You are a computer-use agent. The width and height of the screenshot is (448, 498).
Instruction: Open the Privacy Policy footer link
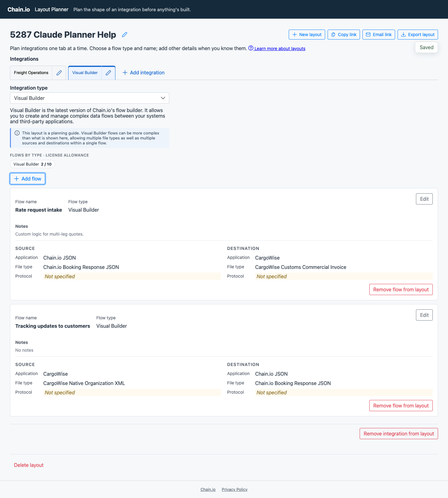pos(235,489)
